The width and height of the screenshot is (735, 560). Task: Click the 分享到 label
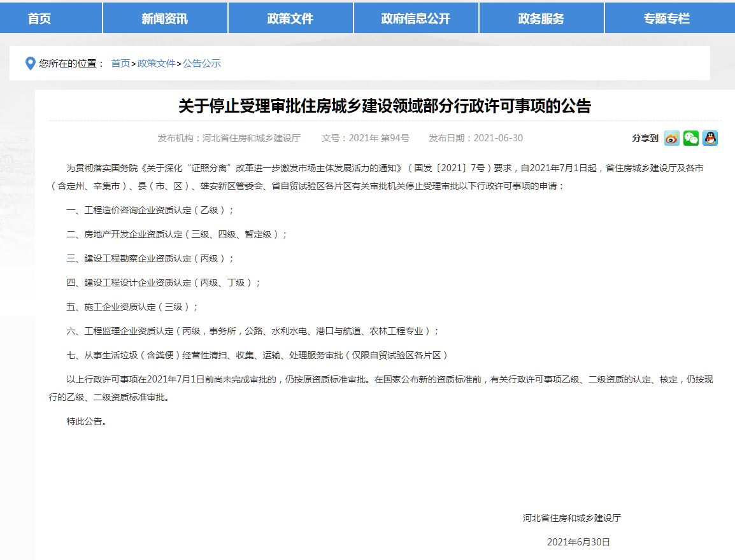pyautogui.click(x=645, y=138)
